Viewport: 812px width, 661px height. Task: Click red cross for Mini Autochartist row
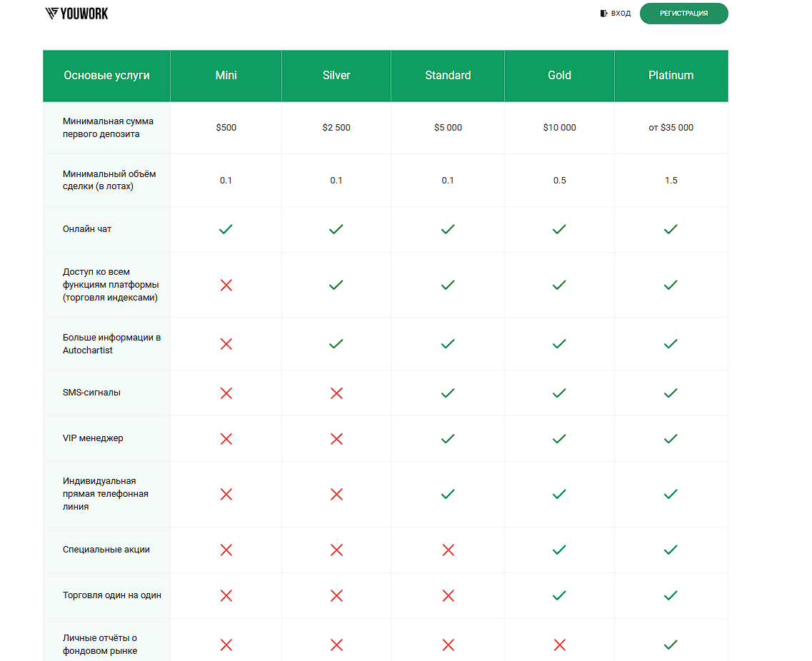pos(226,344)
